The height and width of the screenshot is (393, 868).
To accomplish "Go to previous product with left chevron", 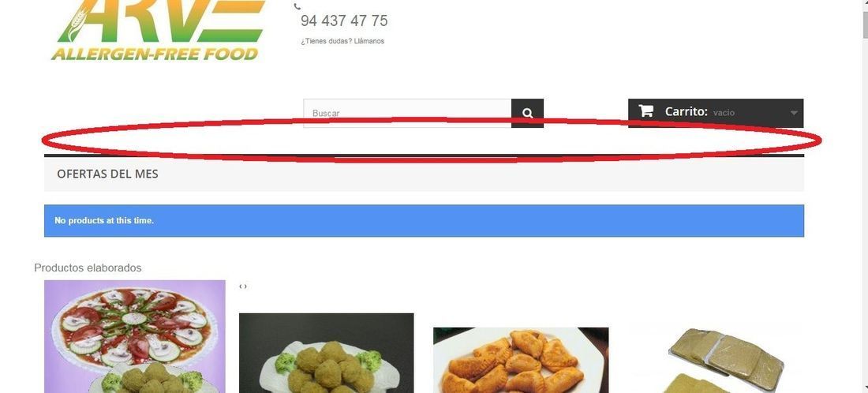I will pos(240,286).
